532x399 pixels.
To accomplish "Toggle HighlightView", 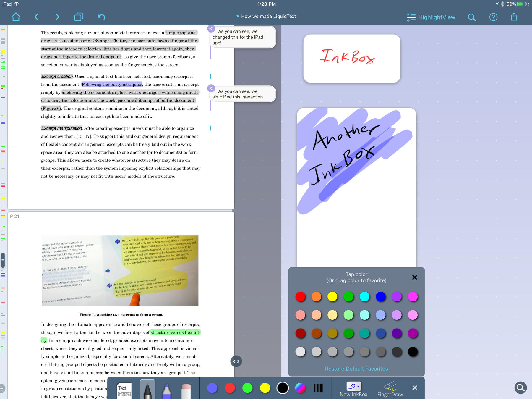I will point(431,17).
